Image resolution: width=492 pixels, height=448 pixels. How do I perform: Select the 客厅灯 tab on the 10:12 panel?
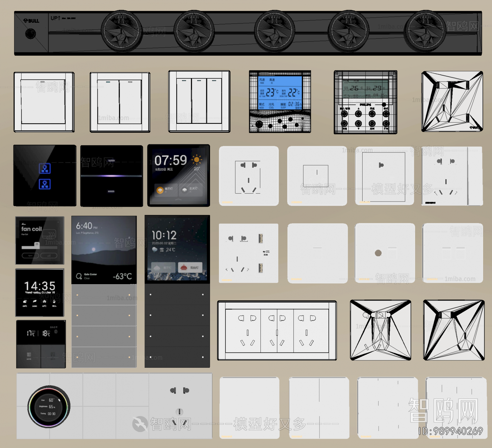pos(163,267)
